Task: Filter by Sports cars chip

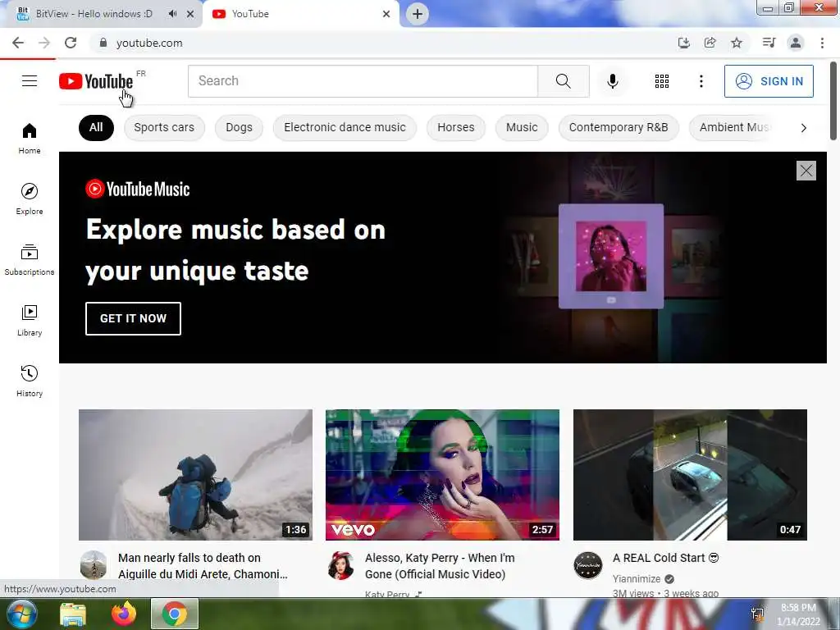Action: tap(164, 127)
